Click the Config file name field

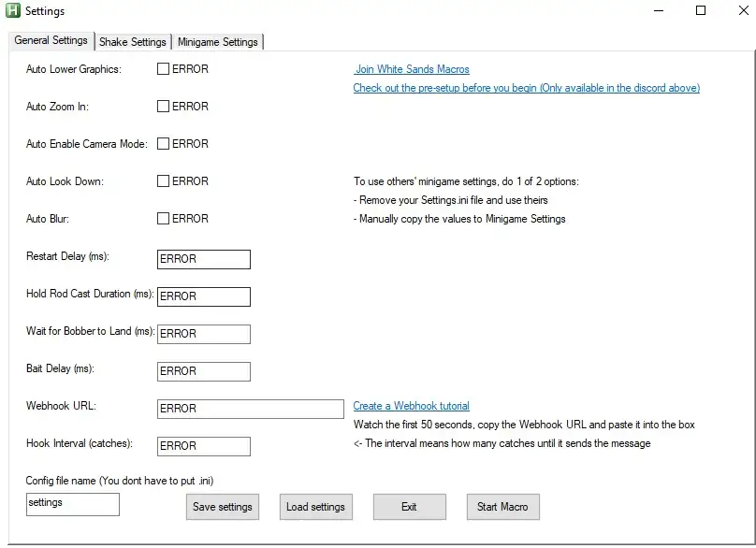pyautogui.click(x=73, y=503)
